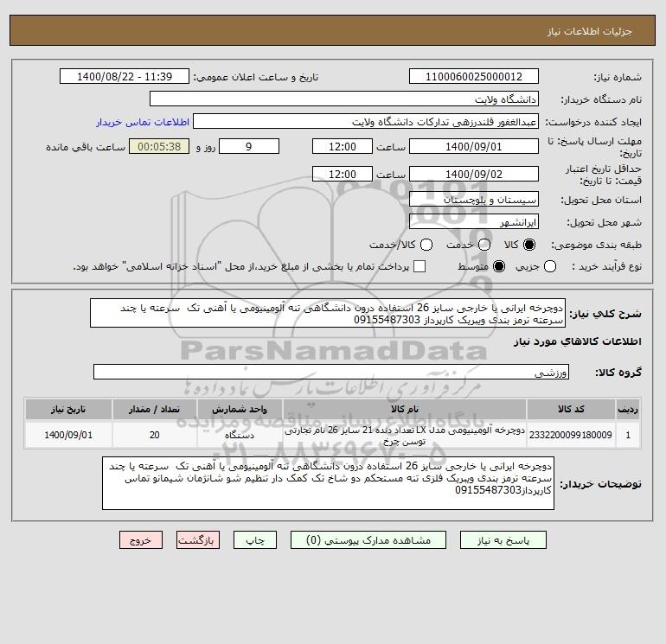Click the تاریخ نیاز column header
The width and height of the screenshot is (666, 644).
pos(68,409)
